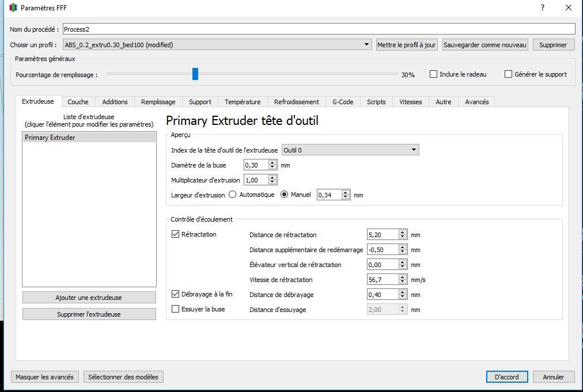Expand the Index de la tête d'outil dropdown
Image resolution: width=583 pixels, height=392 pixels.
(x=350, y=150)
